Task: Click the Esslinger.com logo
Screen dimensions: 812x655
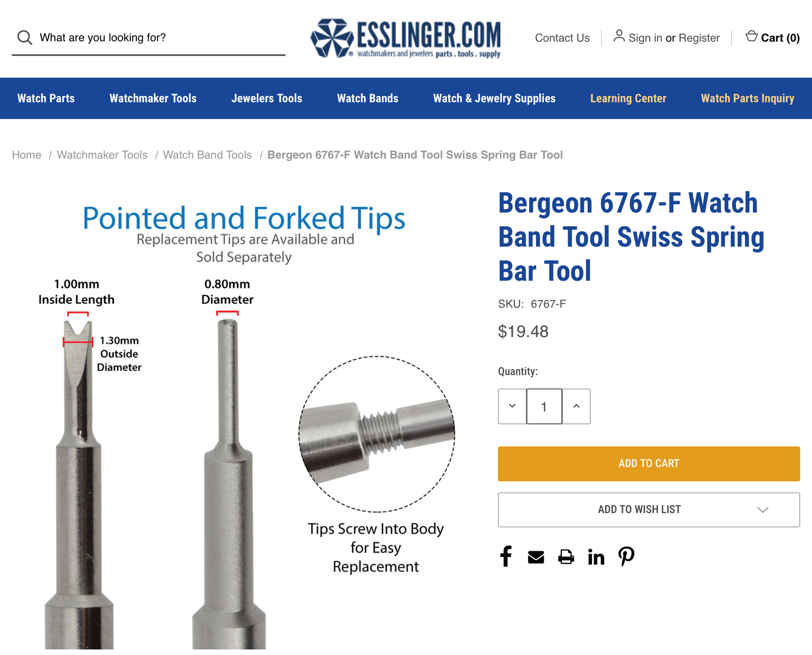Action: click(405, 38)
